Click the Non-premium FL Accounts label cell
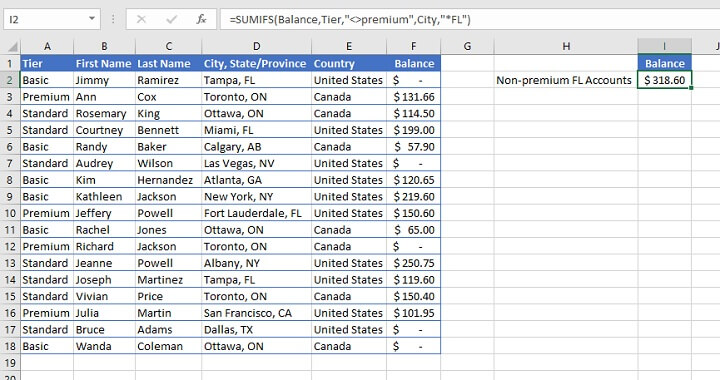The height and width of the screenshot is (380, 720). (x=566, y=80)
